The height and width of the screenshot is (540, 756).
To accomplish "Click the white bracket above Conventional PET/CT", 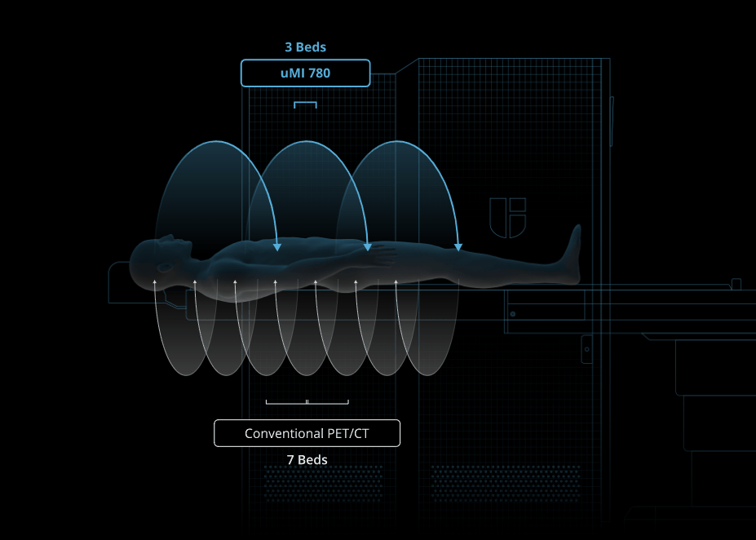I will pos(307,401).
